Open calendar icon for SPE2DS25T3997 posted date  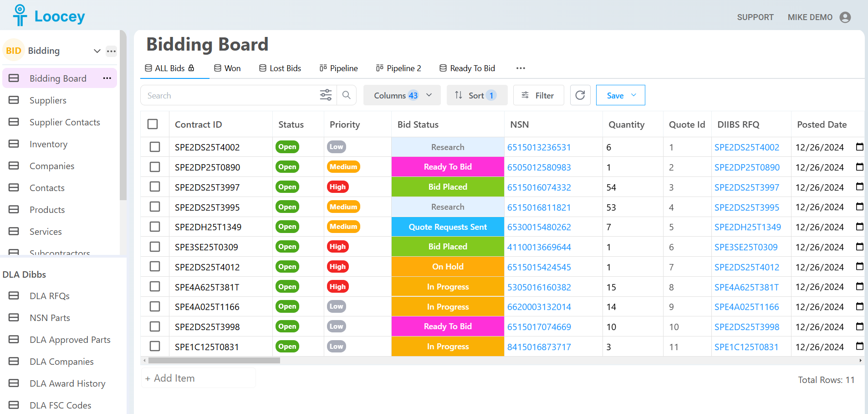[860, 186]
